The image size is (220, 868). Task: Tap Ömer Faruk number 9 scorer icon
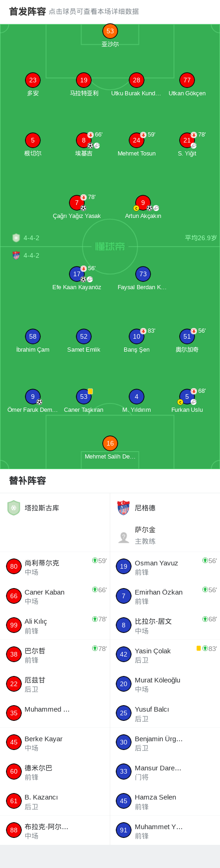coord(32,397)
